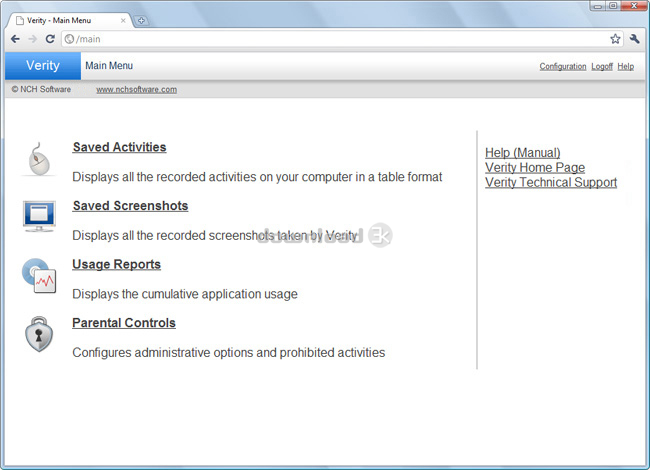Click the Usage Reports chart icon
The image size is (650, 470).
(39, 275)
